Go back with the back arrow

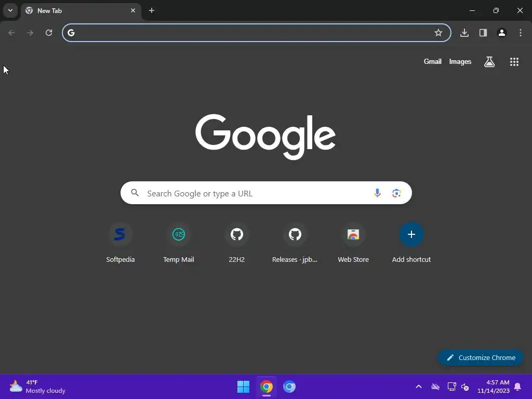(11, 33)
